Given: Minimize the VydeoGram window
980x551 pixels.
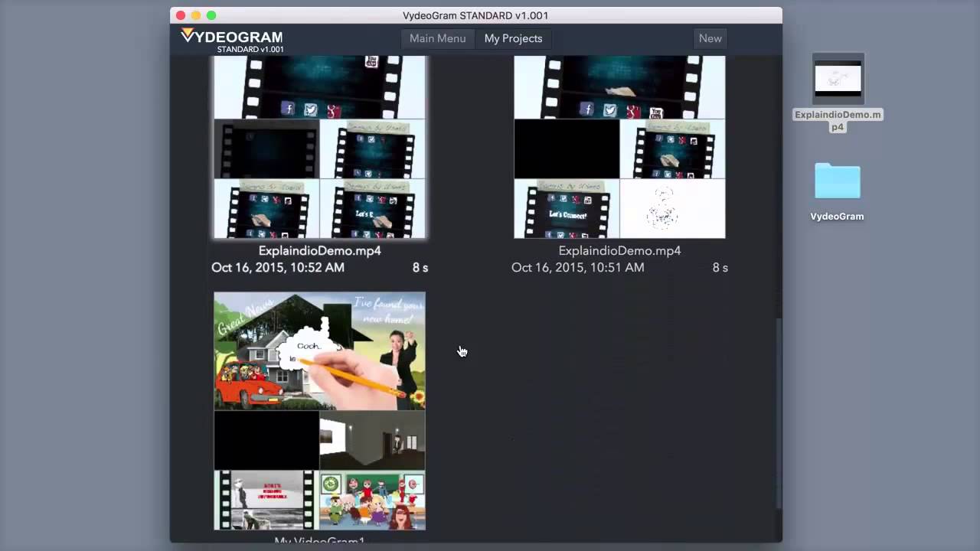Looking at the screenshot, I should (196, 15).
